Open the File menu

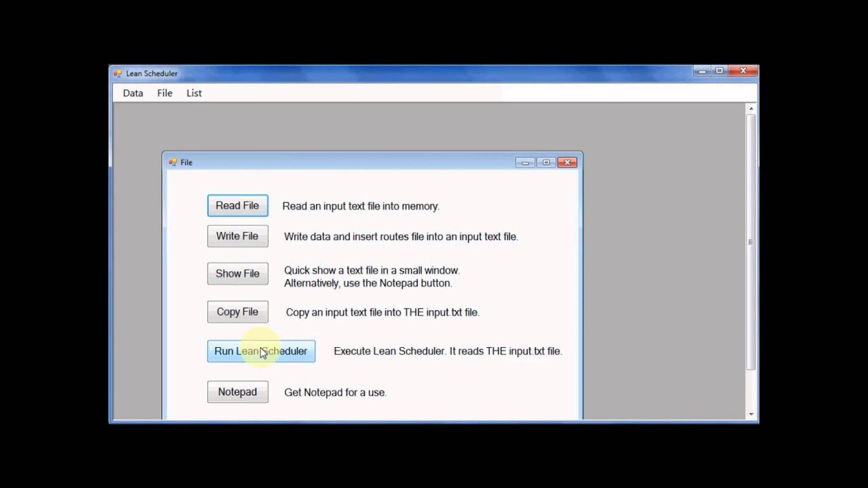tap(165, 93)
